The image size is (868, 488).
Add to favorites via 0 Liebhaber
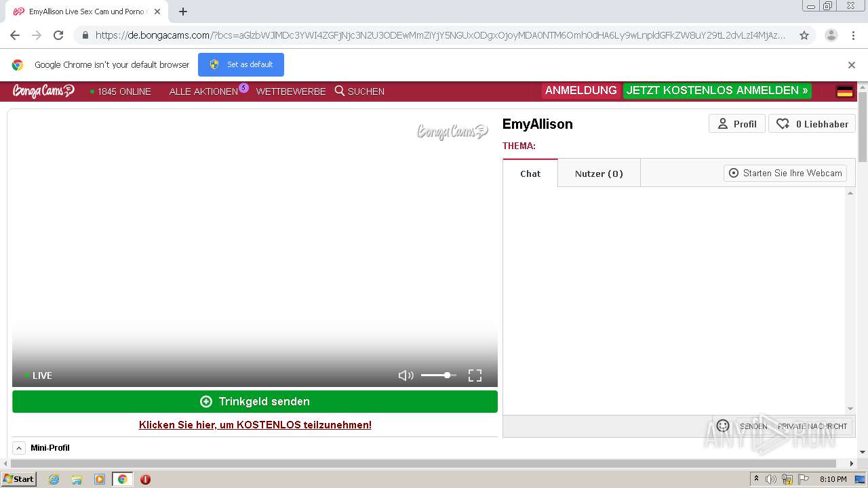(812, 123)
